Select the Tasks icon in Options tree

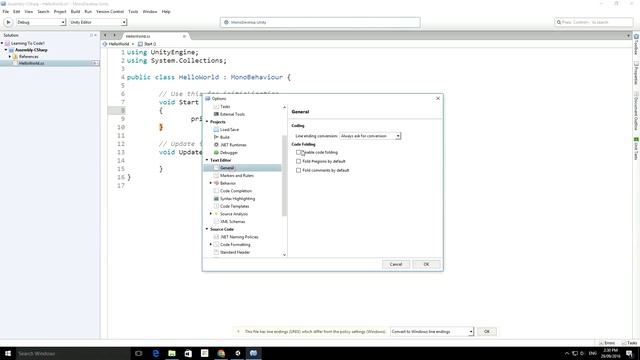click(216, 107)
